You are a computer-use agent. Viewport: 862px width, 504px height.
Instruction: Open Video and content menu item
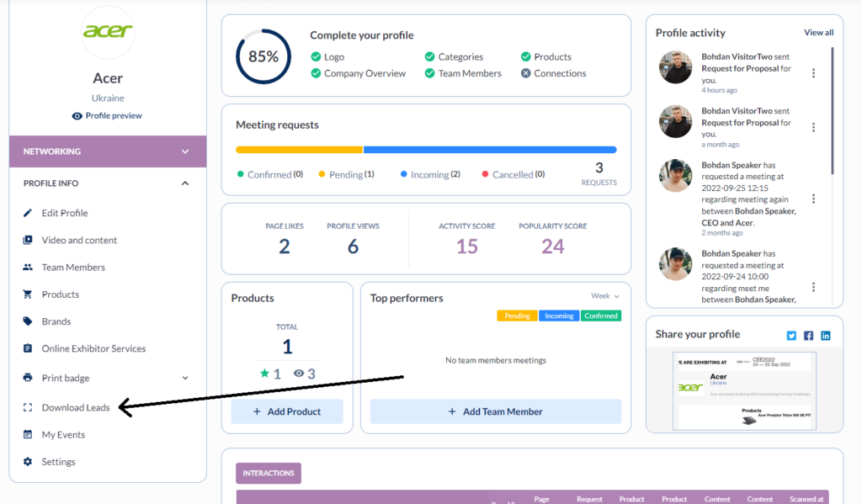[x=79, y=240]
